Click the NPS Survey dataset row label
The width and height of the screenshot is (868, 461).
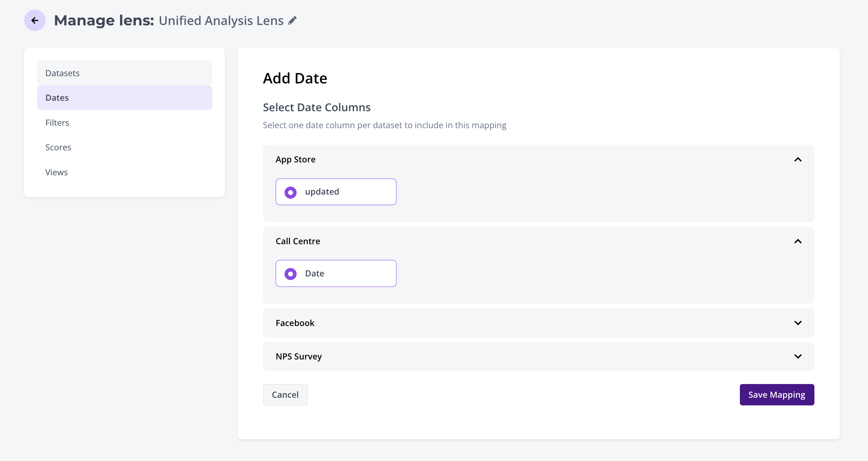(x=299, y=357)
